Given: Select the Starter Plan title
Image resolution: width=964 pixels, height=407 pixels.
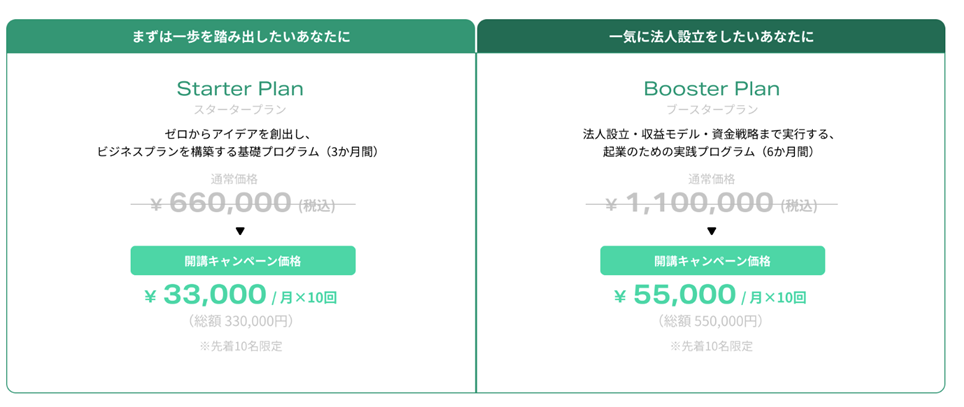Looking at the screenshot, I should point(240,89).
